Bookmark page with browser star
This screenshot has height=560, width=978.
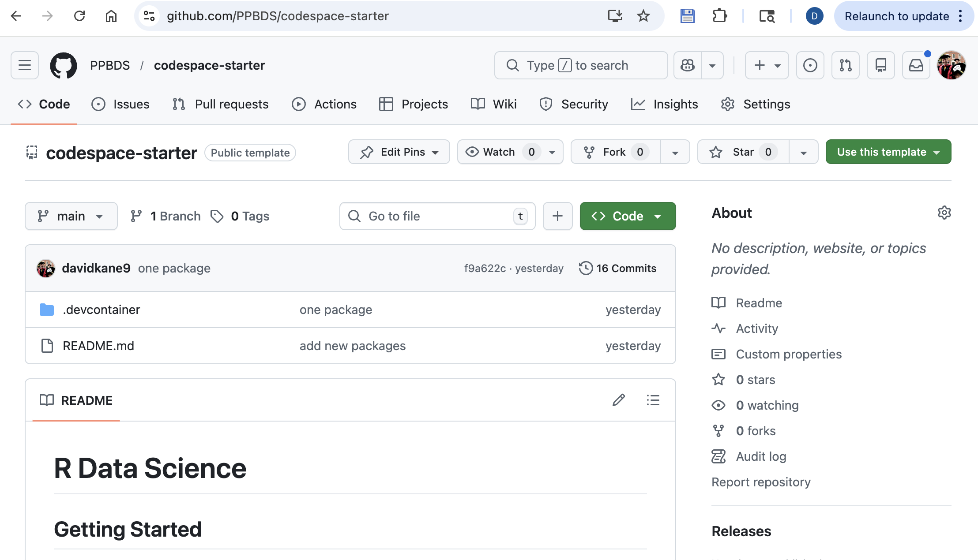tap(643, 16)
